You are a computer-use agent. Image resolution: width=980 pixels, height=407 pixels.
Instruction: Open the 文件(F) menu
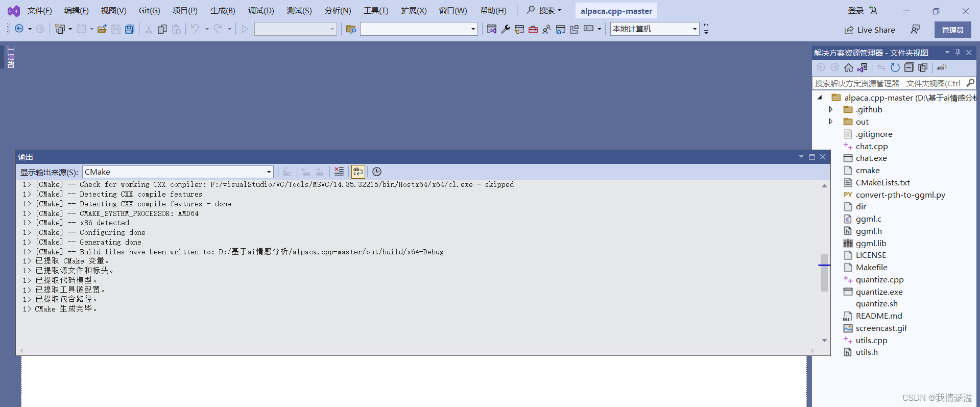click(39, 11)
